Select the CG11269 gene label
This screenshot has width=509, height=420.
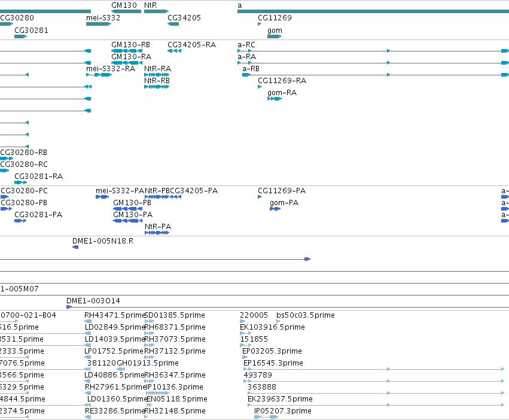pos(275,17)
